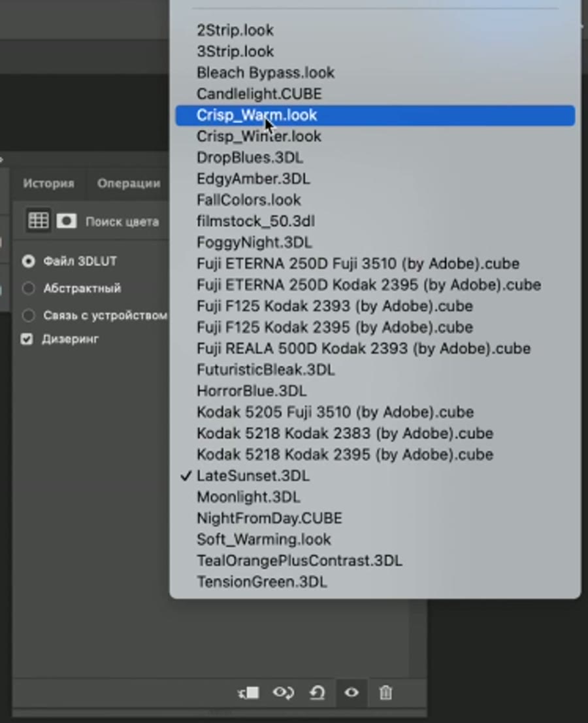The width and height of the screenshot is (588, 723).
Task: Choose FallColors.look
Action: coord(375,200)
